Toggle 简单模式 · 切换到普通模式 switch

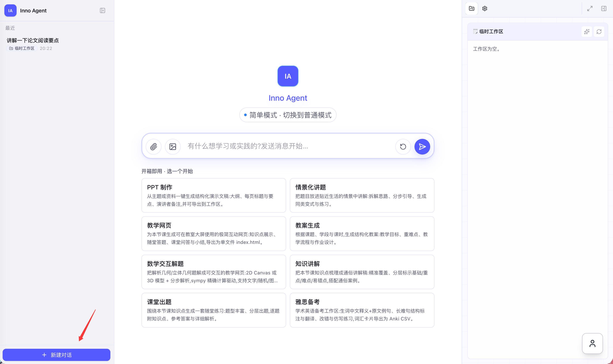pos(288,115)
